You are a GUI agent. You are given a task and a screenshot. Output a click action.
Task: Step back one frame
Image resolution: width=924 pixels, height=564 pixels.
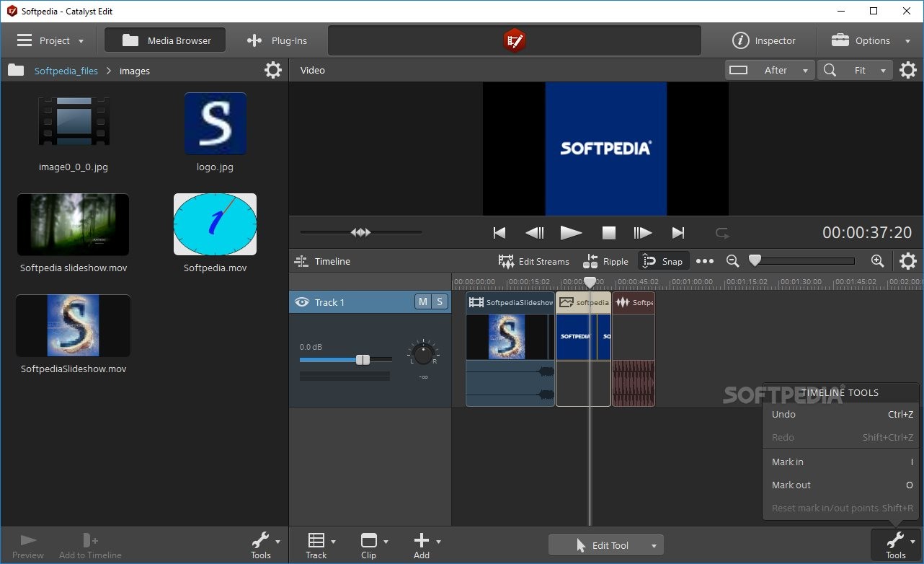coord(534,232)
